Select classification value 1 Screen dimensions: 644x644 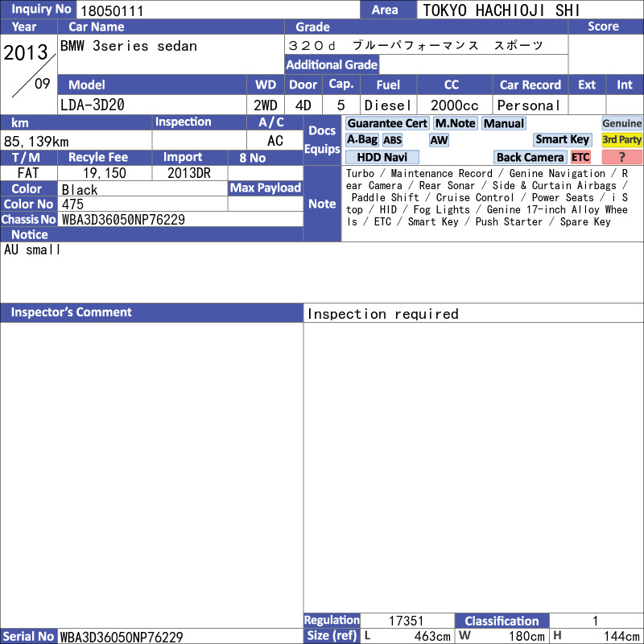coord(595,620)
